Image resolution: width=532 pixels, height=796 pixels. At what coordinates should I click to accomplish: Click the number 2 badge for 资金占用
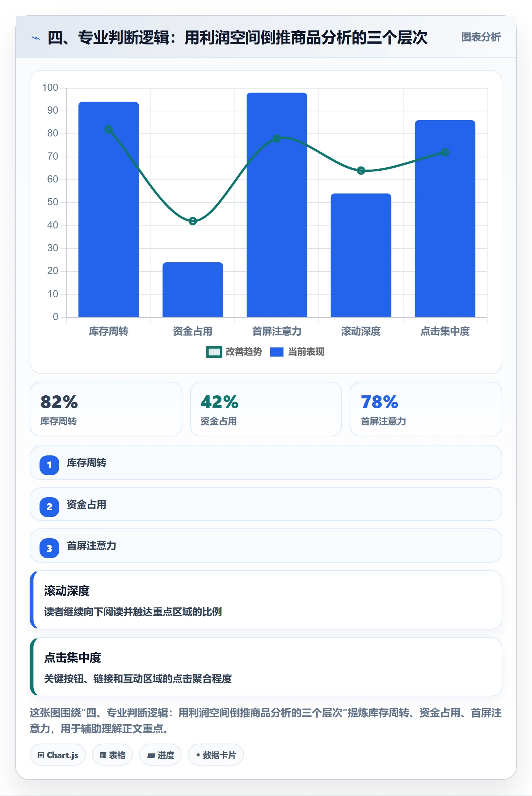coord(49,507)
